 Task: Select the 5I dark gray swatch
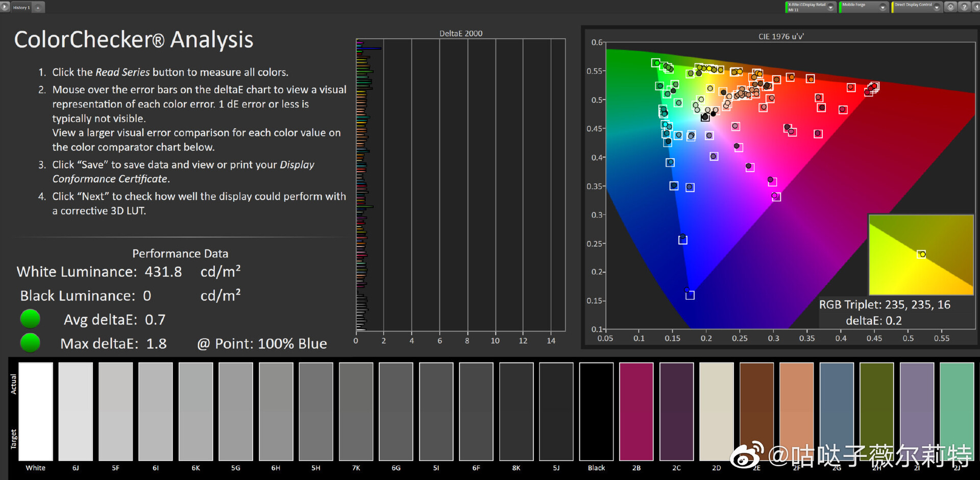click(436, 412)
